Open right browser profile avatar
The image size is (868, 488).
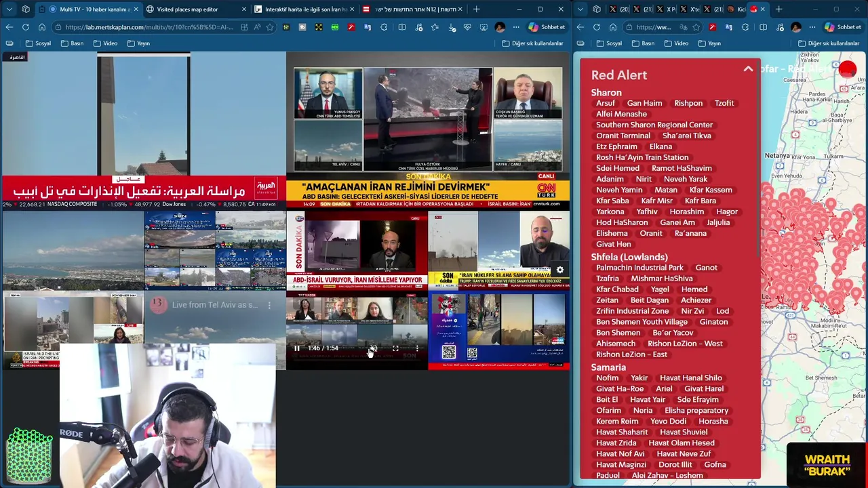(x=796, y=27)
